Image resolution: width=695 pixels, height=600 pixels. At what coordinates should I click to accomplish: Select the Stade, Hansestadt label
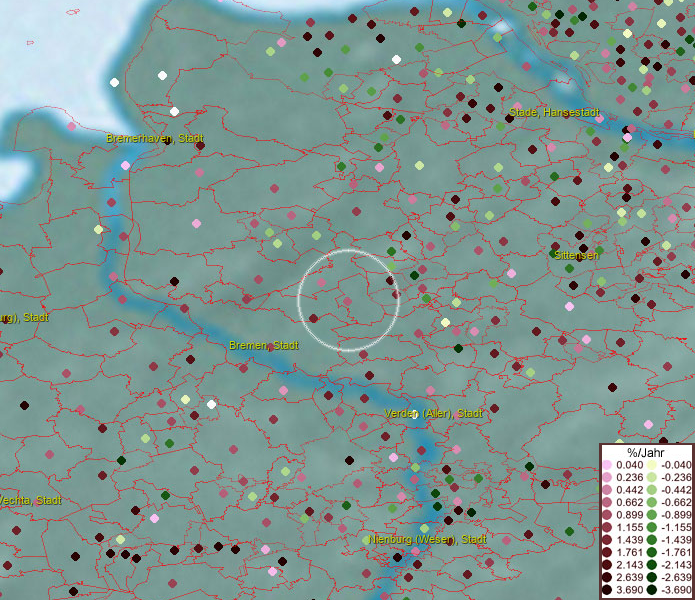pos(554,112)
